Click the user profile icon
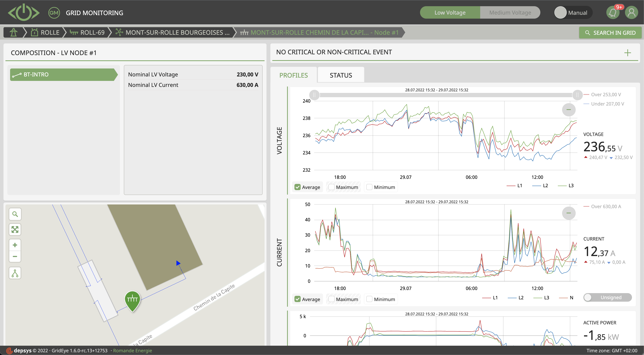The width and height of the screenshot is (644, 355). (x=632, y=12)
